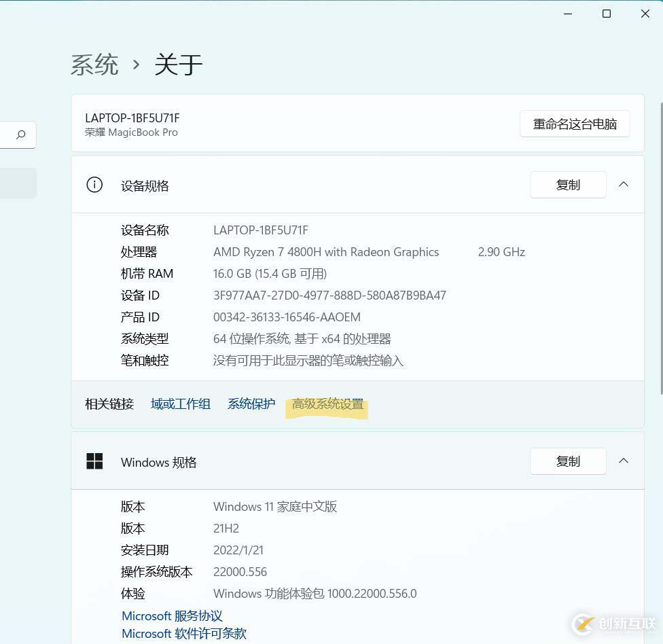Click inside the search box field
The height and width of the screenshot is (644, 663).
coord(18,135)
